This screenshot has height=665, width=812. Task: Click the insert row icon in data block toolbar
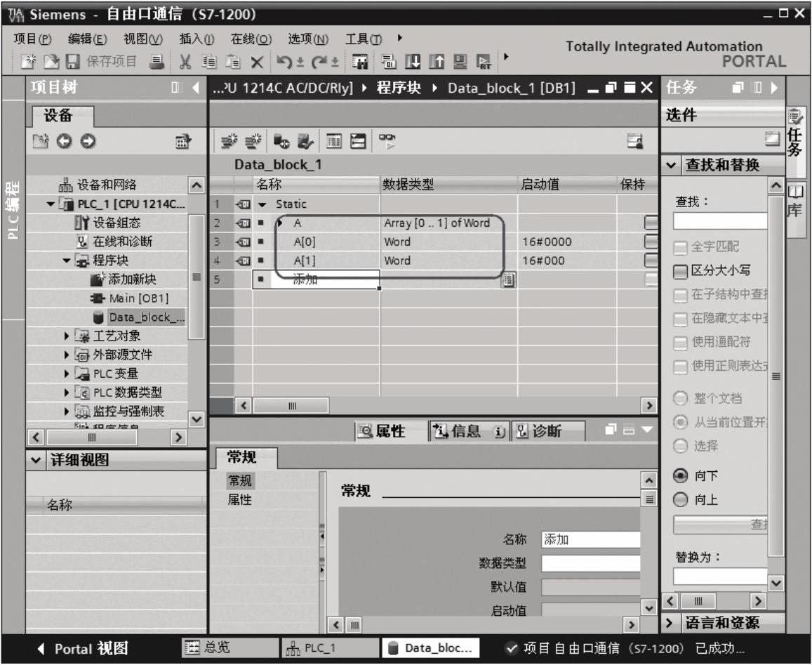229,141
